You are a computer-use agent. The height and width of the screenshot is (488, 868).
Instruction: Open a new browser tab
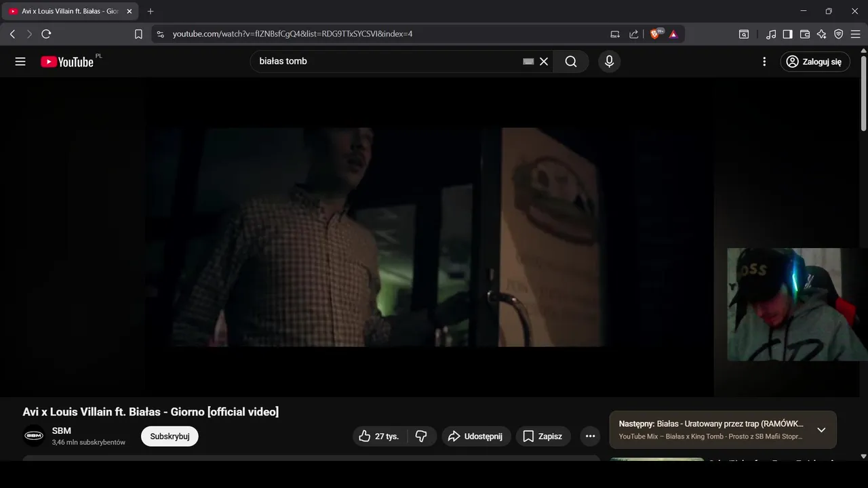tap(151, 12)
